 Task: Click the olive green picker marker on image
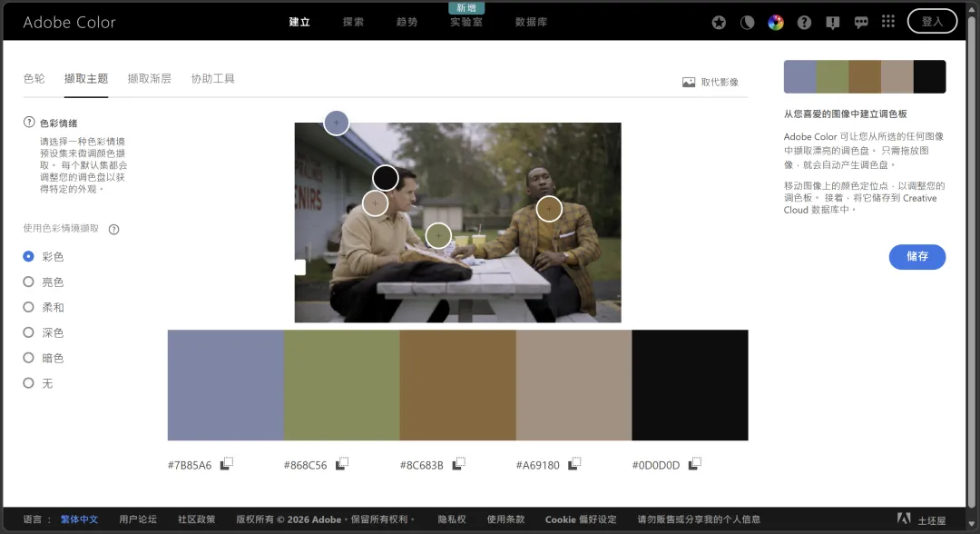point(439,236)
